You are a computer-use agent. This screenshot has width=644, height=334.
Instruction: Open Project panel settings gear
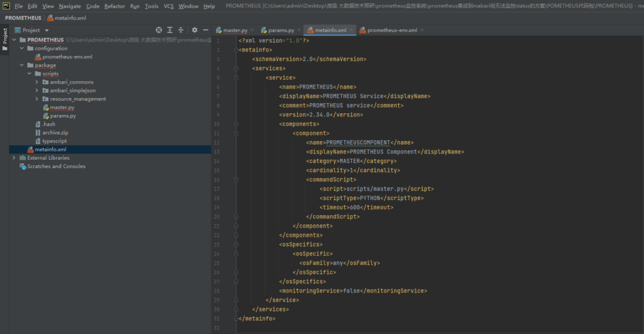point(195,30)
